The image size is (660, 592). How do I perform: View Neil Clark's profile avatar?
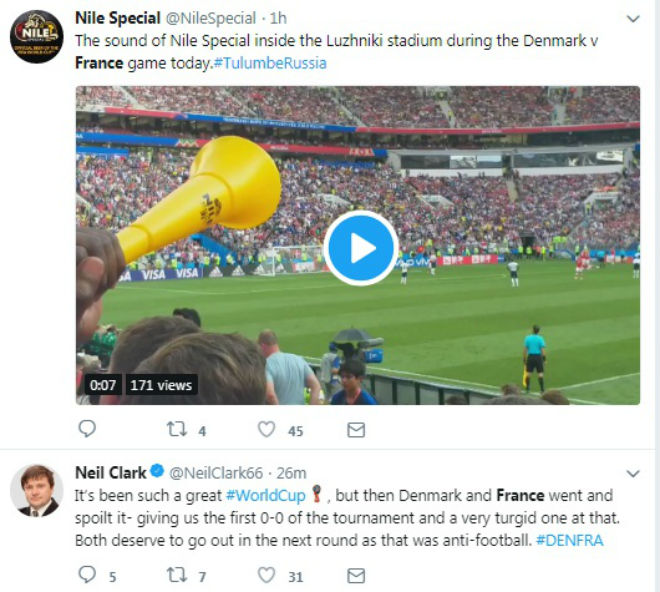[x=37, y=490]
